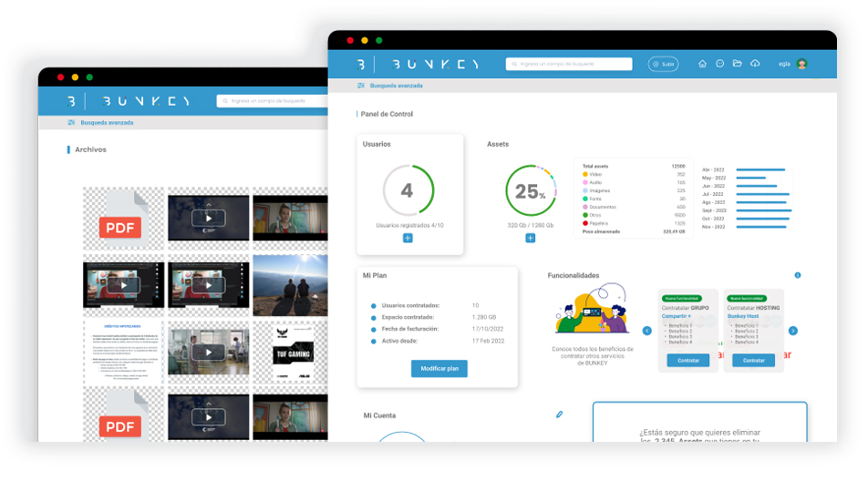The image size is (868, 481).
Task: Click the Usuarios circular progress ring
Action: (408, 190)
